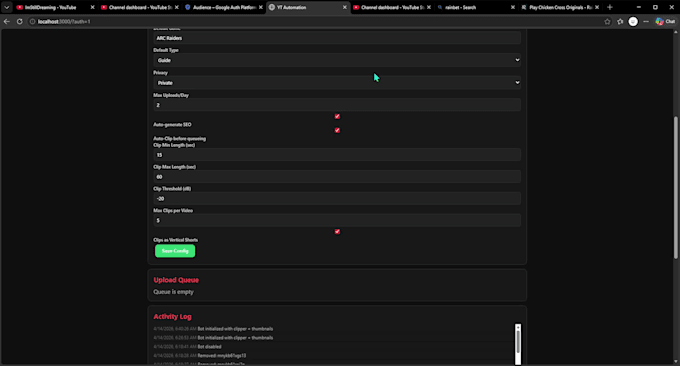Toggle the Auto-generate SEO checkbox
The height and width of the screenshot is (366, 680).
(x=337, y=116)
